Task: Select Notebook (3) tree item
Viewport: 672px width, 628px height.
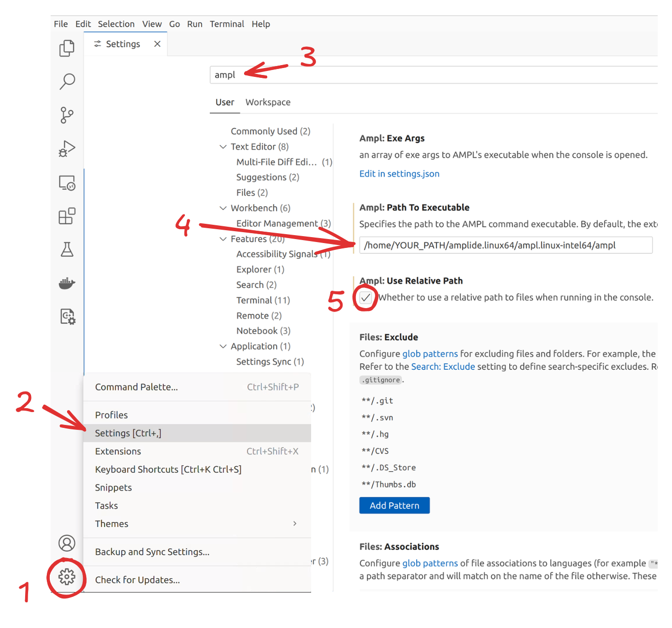Action: pos(263,331)
